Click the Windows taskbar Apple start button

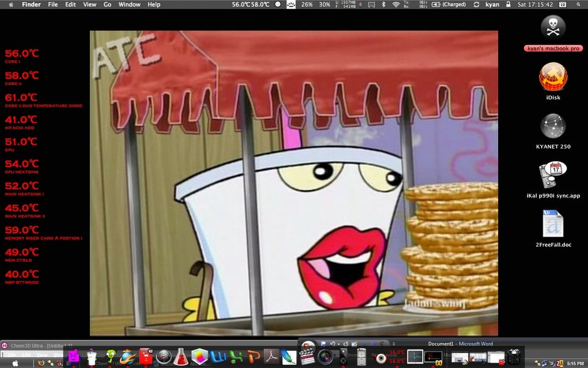click(x=15, y=363)
